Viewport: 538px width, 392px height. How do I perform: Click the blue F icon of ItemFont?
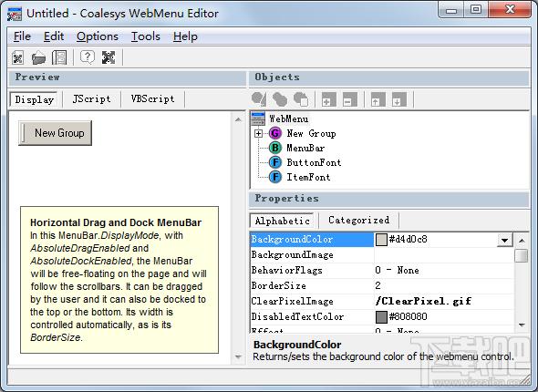click(275, 177)
